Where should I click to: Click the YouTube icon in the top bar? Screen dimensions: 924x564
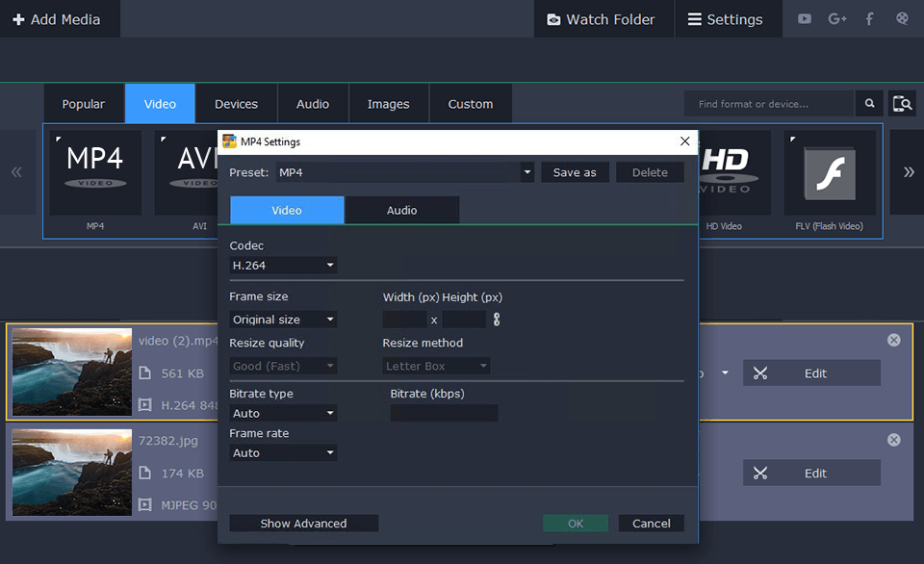click(x=804, y=18)
